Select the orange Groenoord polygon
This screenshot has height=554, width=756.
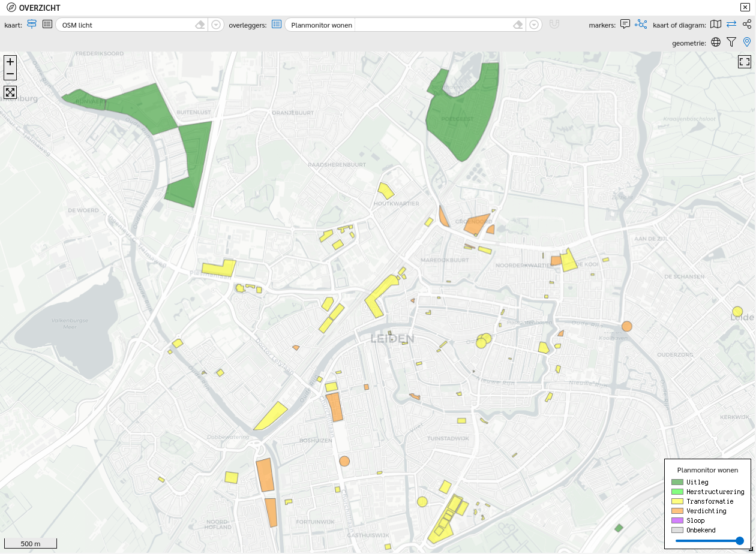(x=476, y=225)
